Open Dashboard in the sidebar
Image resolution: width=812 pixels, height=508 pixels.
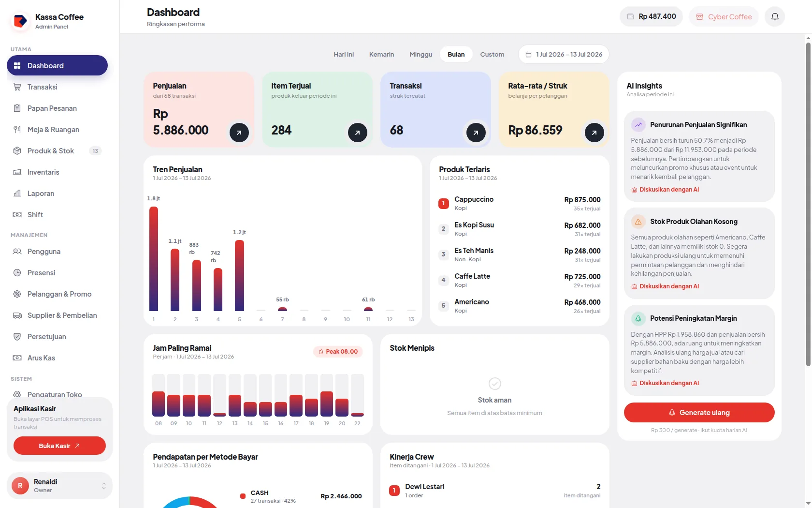point(57,65)
